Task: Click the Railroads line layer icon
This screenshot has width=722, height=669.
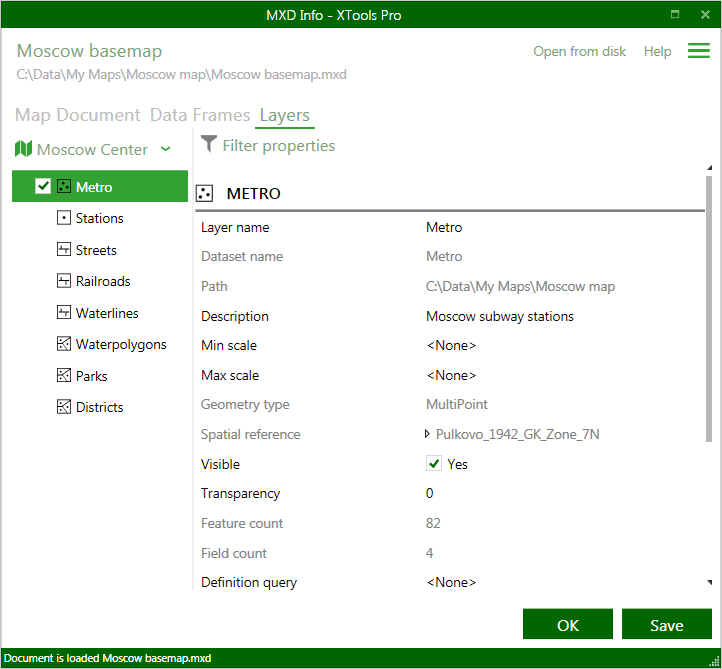Action: (64, 281)
